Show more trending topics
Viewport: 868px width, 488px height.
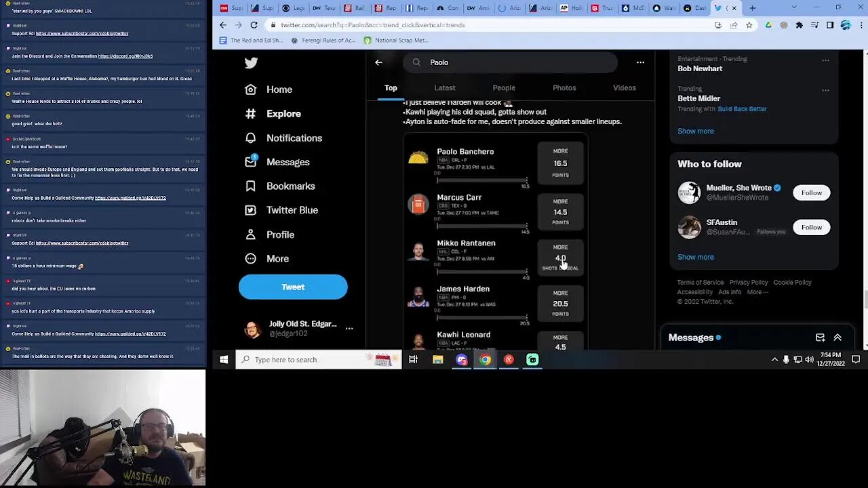click(696, 131)
